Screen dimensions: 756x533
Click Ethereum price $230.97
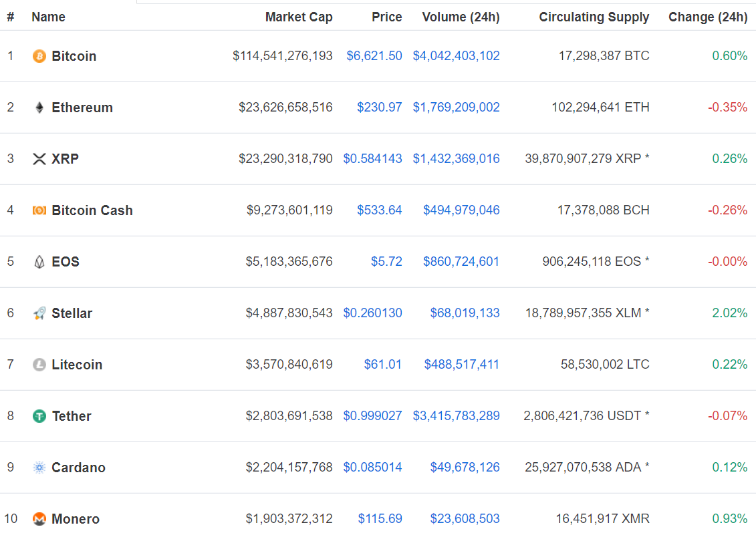(x=380, y=108)
